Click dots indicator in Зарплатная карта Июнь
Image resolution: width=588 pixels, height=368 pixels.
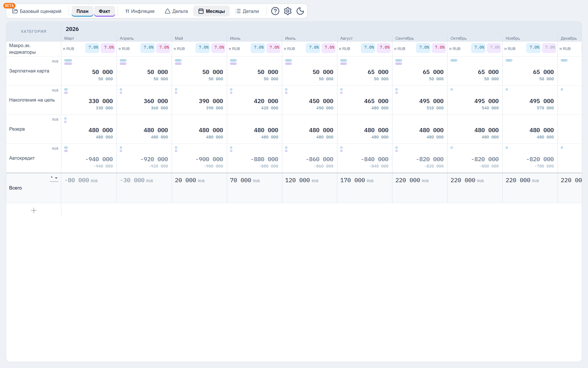pos(233,62)
